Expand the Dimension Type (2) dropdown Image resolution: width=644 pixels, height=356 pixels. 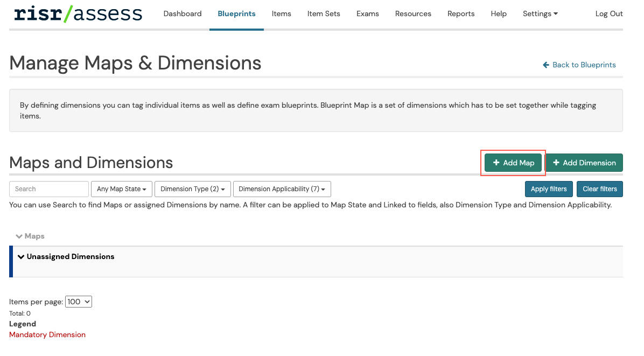(193, 189)
